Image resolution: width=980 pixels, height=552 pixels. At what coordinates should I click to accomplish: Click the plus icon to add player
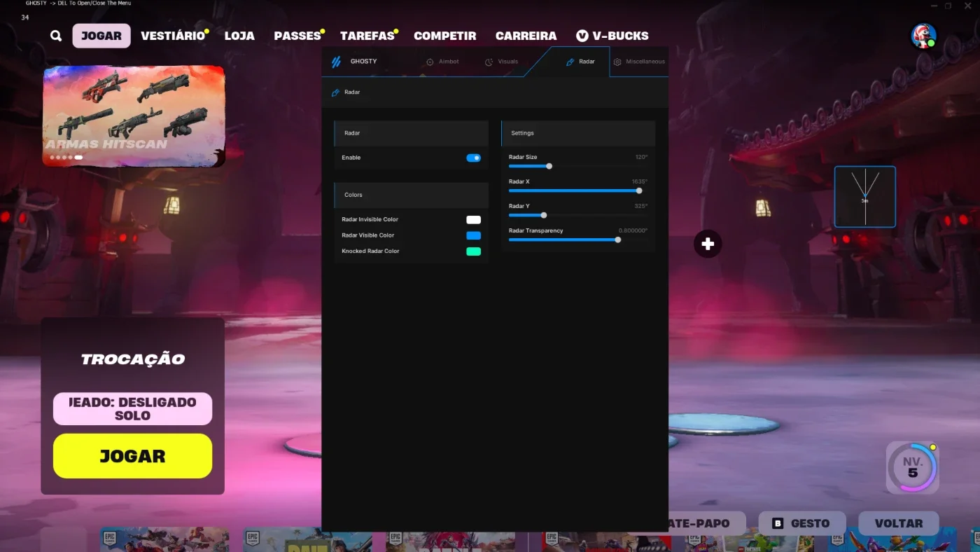coord(708,244)
